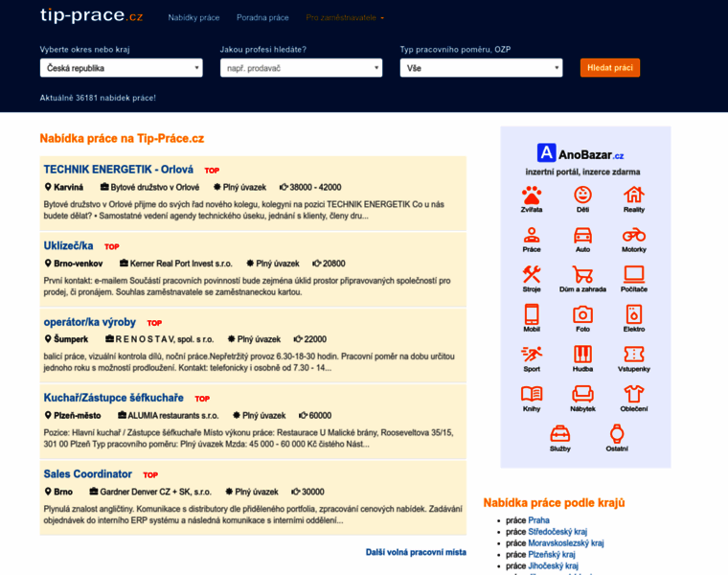
Task: Open the operátor/ka výroby job listing
Action: coord(90,322)
